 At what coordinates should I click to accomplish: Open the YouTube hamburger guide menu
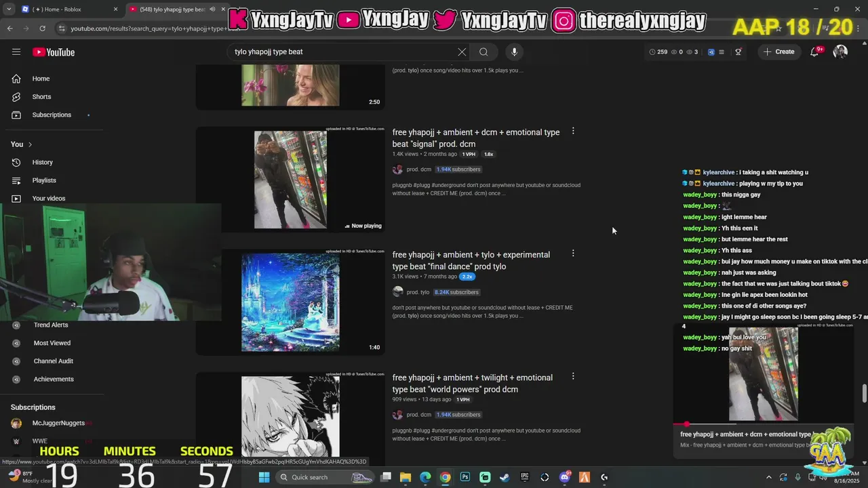click(x=16, y=52)
